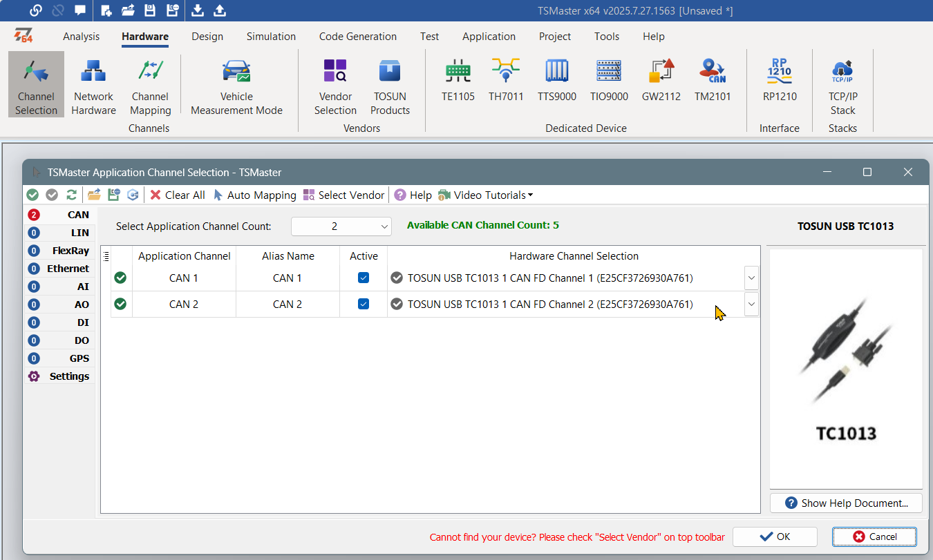Image resolution: width=933 pixels, height=560 pixels.
Task: Select the AO channel category
Action: tap(59, 305)
